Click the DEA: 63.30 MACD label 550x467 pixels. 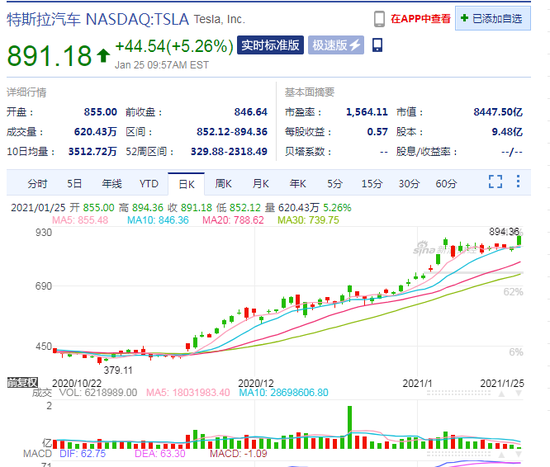160,454
